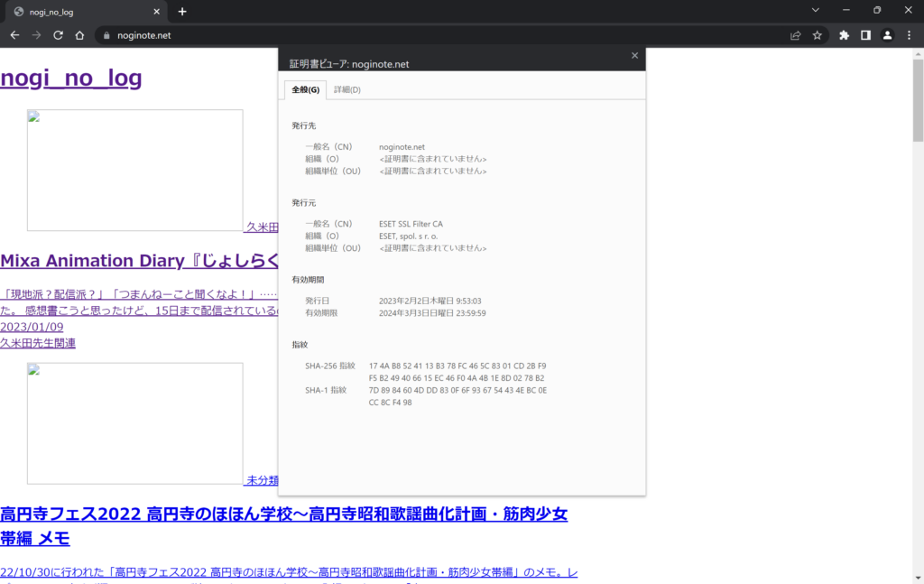
Task: Open the nogi_no_log site title link
Action: coord(71,78)
